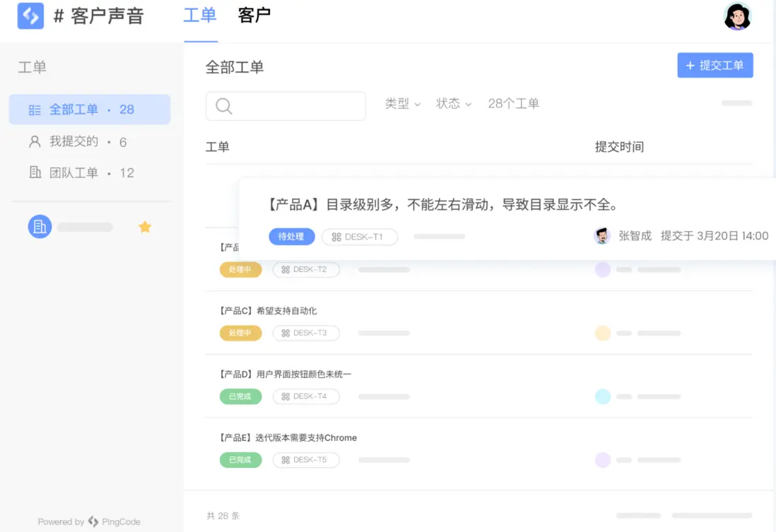Click the 提交工单 submit button
The width and height of the screenshot is (776, 532).
click(x=715, y=64)
